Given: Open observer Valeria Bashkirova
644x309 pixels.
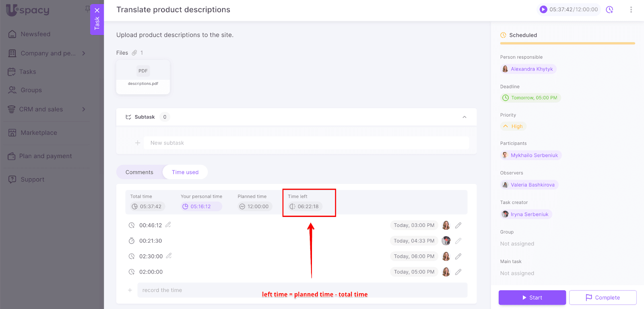Looking at the screenshot, I should pyautogui.click(x=529, y=185).
